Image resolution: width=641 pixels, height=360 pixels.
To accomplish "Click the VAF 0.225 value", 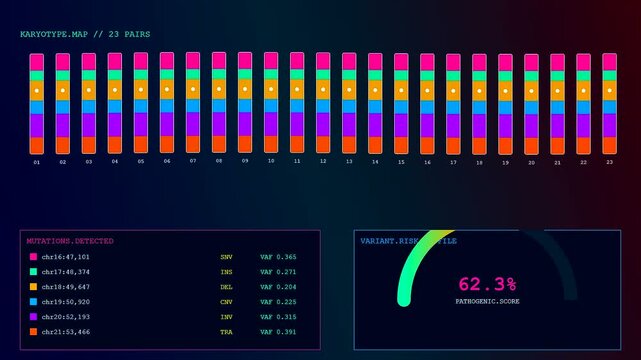I will coord(278,302).
